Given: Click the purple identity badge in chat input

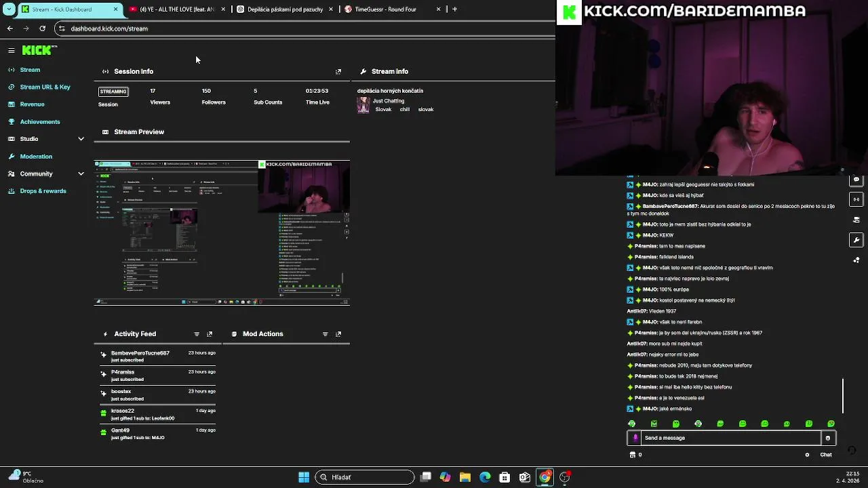Looking at the screenshot, I should [x=635, y=438].
